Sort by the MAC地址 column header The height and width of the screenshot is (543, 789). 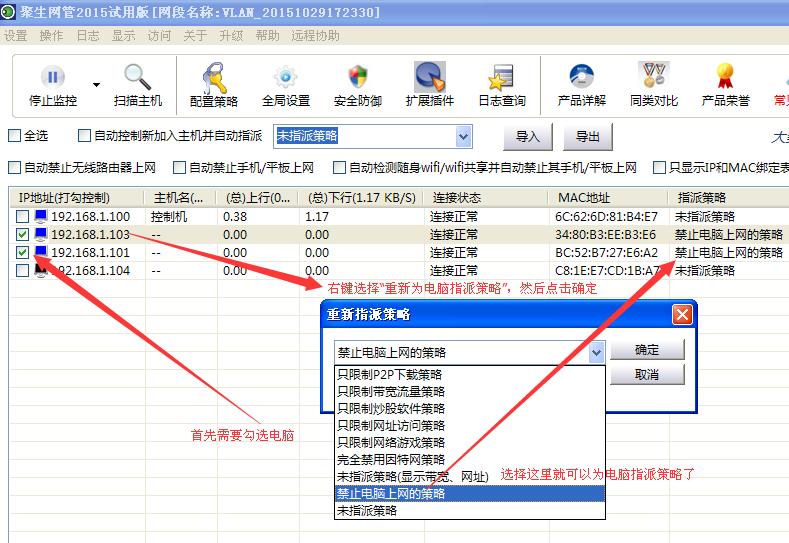[x=585, y=197]
